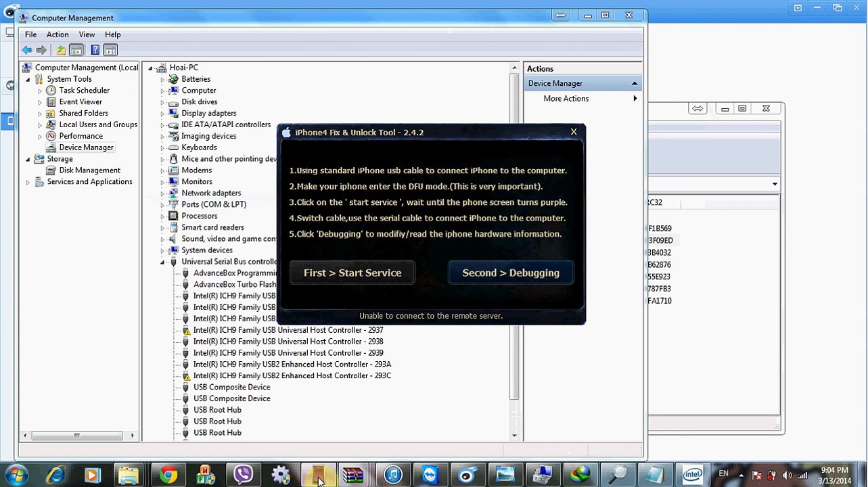The height and width of the screenshot is (487, 868).
Task: Click the console tree horizontal scrollbar
Action: pyautogui.click(x=77, y=436)
